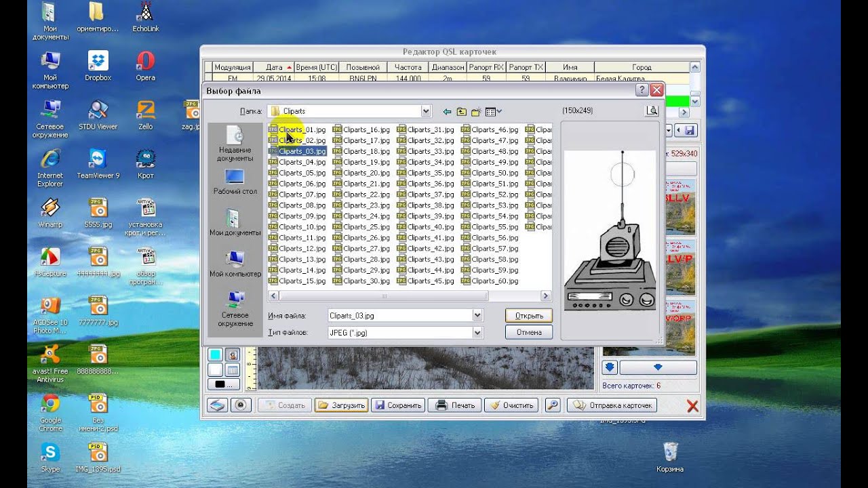Image resolution: width=868 pixels, height=488 pixels.
Task: Click the file list horizontal scrollbar right arrow
Action: pos(545,296)
